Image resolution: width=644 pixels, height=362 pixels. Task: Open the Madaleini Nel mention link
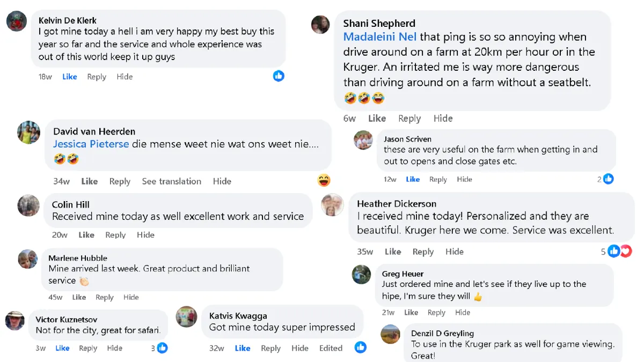pyautogui.click(x=380, y=37)
